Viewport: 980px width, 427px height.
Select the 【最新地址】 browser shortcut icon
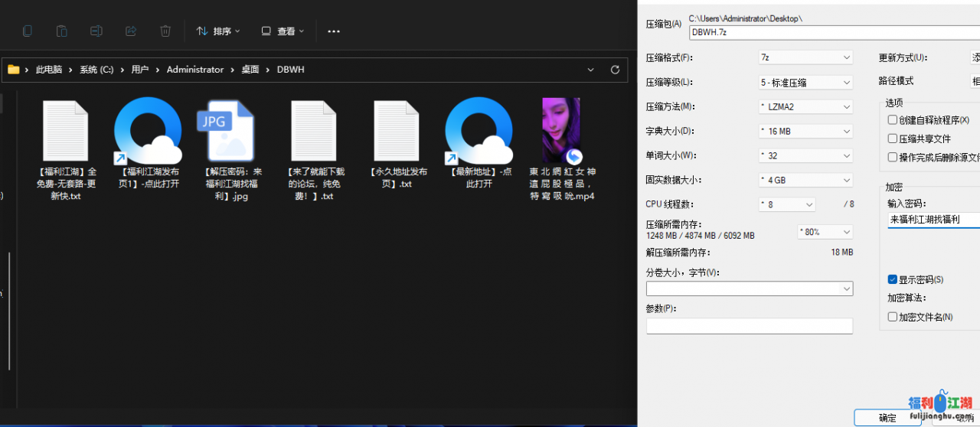click(x=479, y=131)
